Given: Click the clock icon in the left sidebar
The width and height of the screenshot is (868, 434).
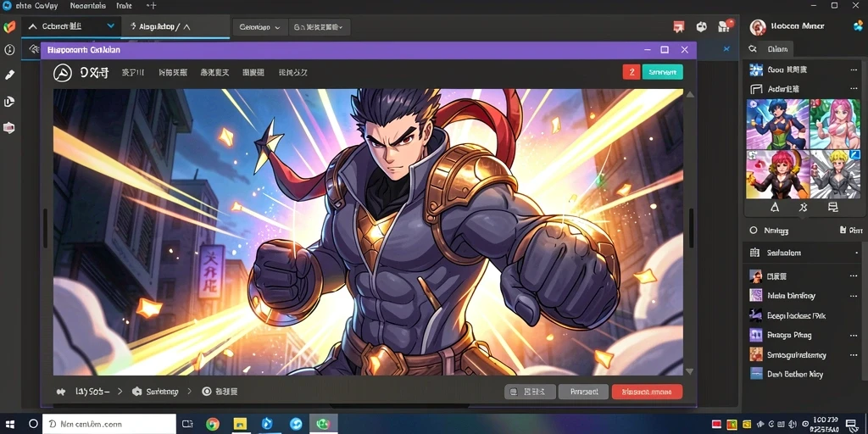Looking at the screenshot, I should (9, 50).
